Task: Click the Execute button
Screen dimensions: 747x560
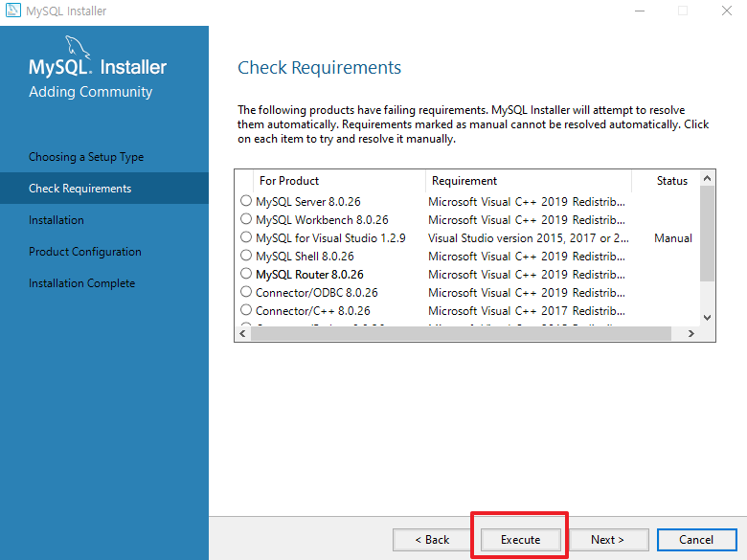Action: click(x=520, y=540)
